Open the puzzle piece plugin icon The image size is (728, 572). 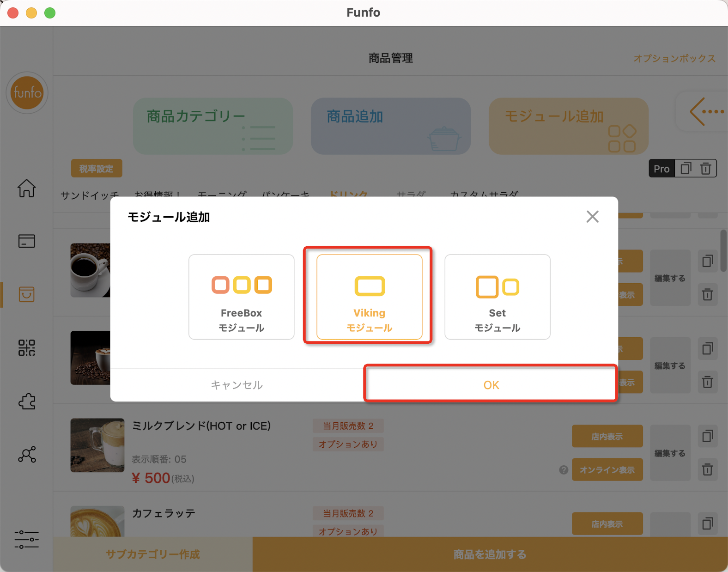coord(26,401)
